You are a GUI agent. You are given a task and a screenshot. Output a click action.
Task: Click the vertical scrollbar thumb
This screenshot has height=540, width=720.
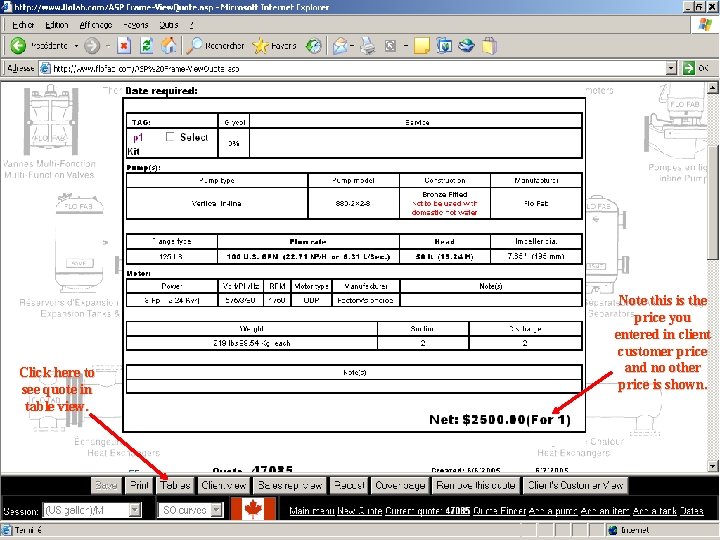point(712,202)
